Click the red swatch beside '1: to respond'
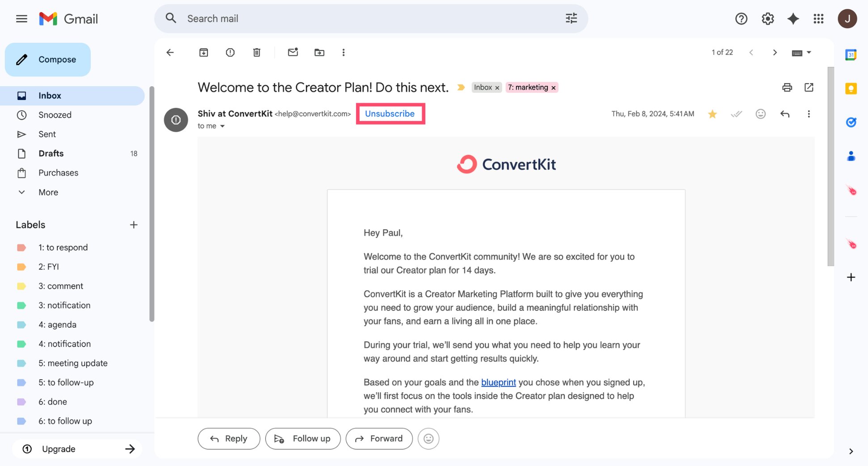868x466 pixels. 21,247
